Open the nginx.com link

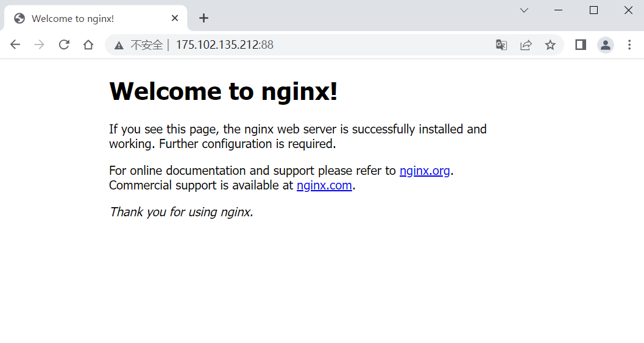point(325,185)
